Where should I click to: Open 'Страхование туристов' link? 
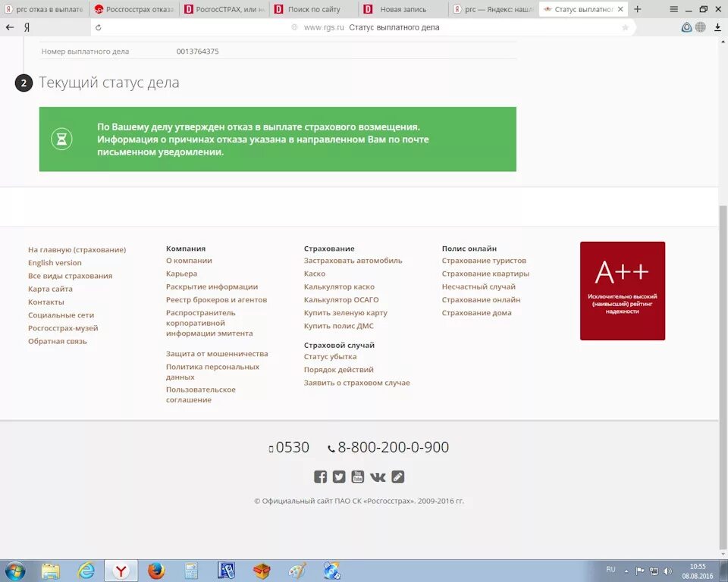[484, 261]
